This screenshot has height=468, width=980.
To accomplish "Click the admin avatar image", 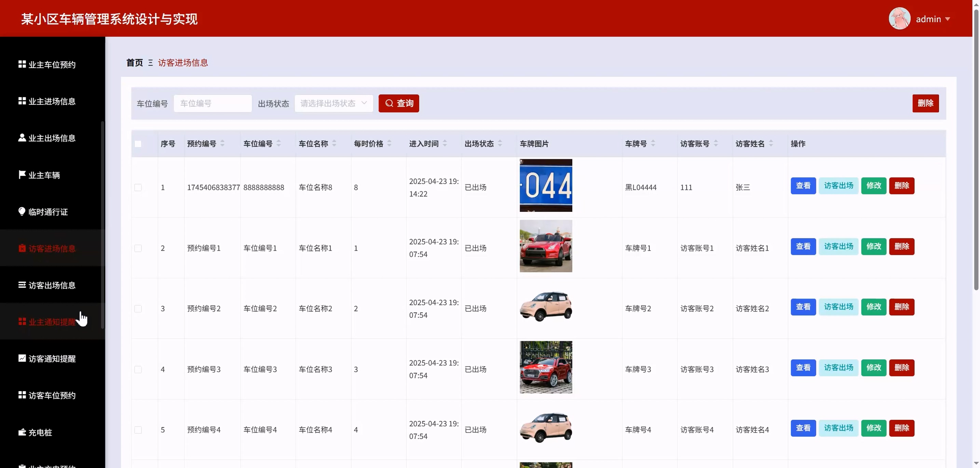I will pyautogui.click(x=899, y=19).
